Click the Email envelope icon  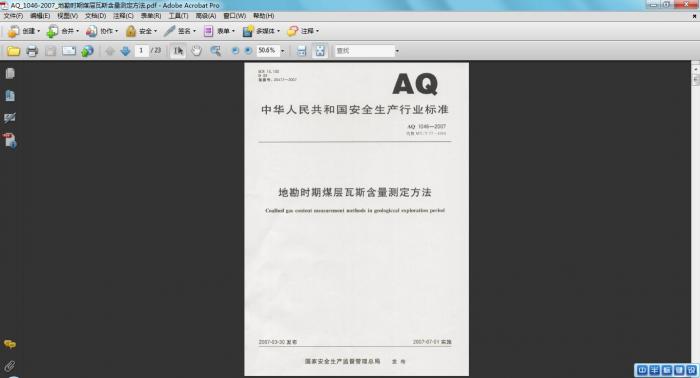pos(69,51)
